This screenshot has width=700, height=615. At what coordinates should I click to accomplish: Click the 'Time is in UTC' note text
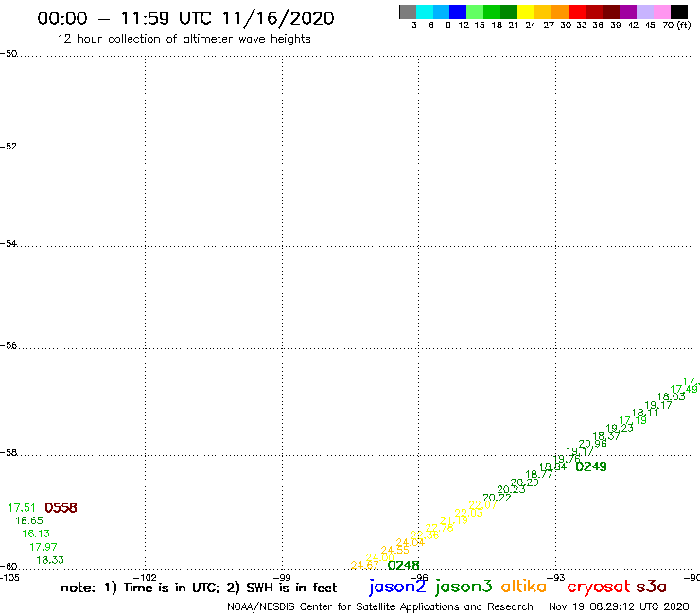170,588
